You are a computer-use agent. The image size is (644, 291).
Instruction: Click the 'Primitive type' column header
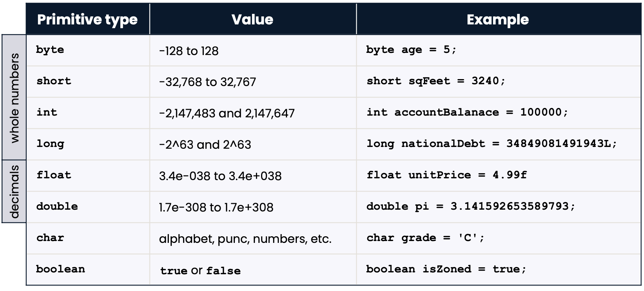point(88,20)
